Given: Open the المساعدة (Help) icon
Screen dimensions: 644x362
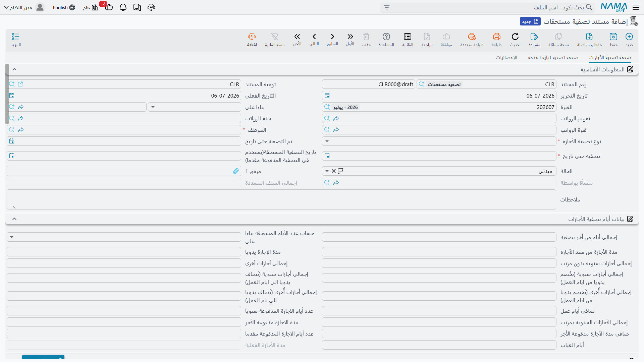Looking at the screenshot, I should [386, 37].
